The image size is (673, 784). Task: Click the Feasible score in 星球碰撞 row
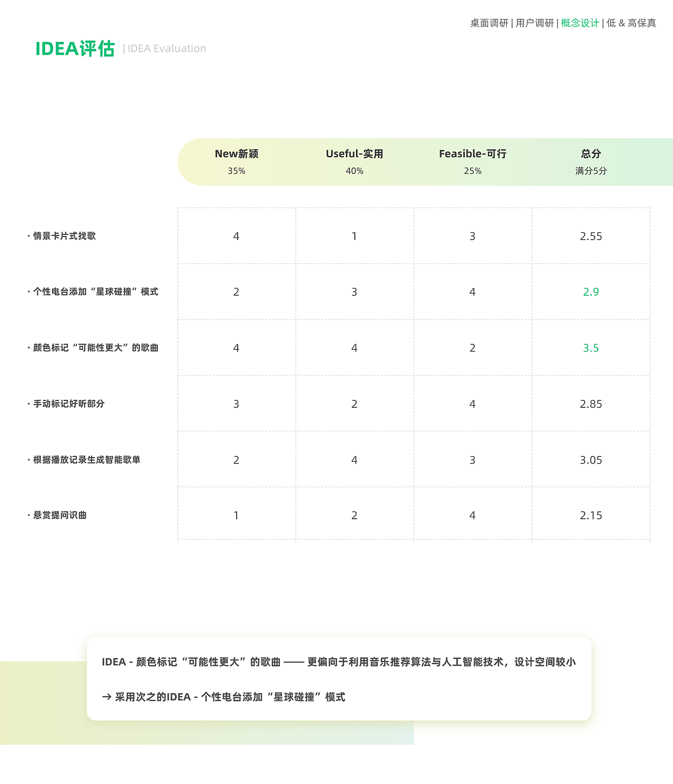tap(473, 292)
